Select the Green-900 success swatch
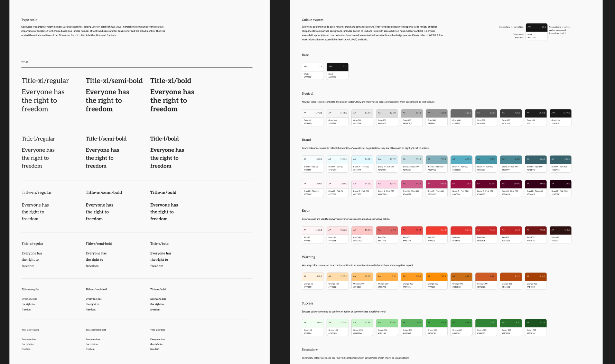 click(535, 327)
